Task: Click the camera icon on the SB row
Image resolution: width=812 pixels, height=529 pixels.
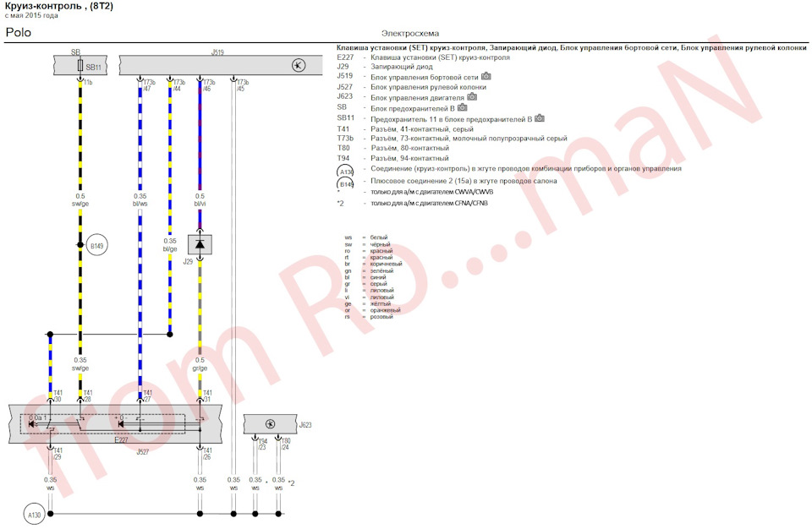Action: (463, 107)
